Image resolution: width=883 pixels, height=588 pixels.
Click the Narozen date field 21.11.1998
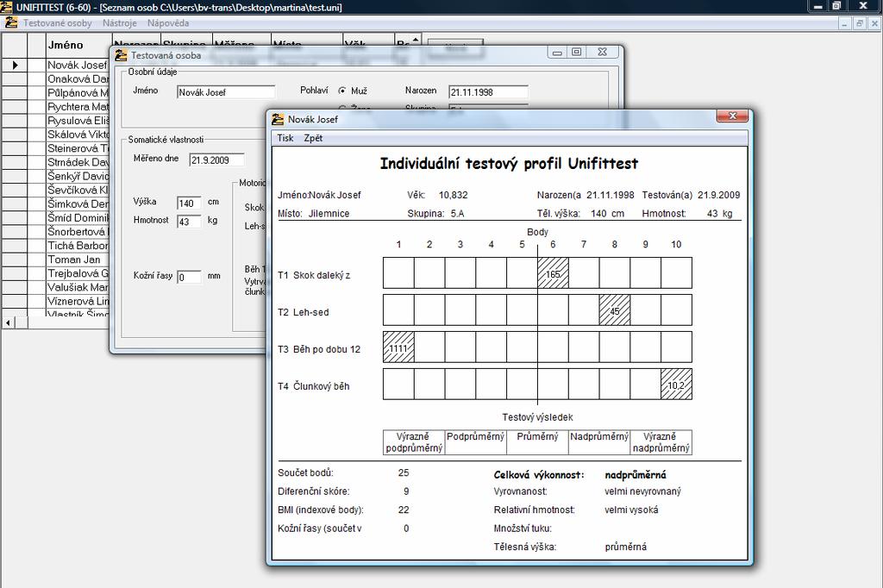click(x=488, y=92)
